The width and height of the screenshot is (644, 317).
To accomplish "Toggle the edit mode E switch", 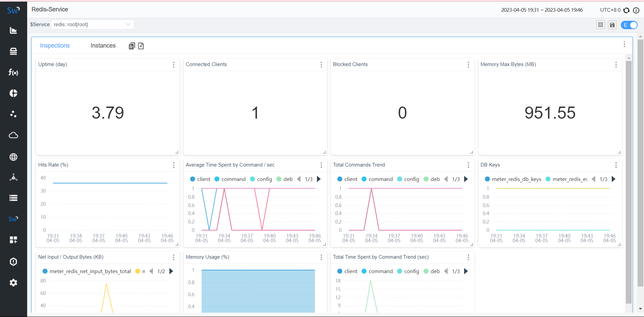I will pyautogui.click(x=629, y=25).
